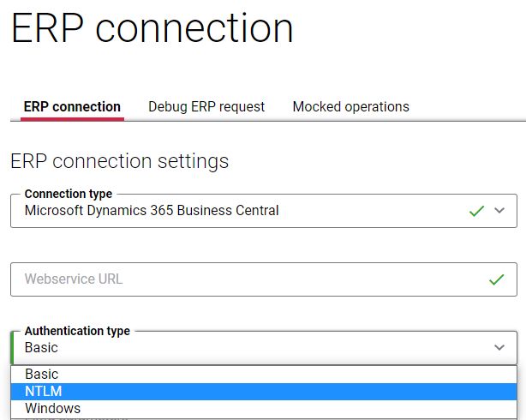Click the ERP connection page title
Viewport: 526px width, 420px height.
pos(152,27)
